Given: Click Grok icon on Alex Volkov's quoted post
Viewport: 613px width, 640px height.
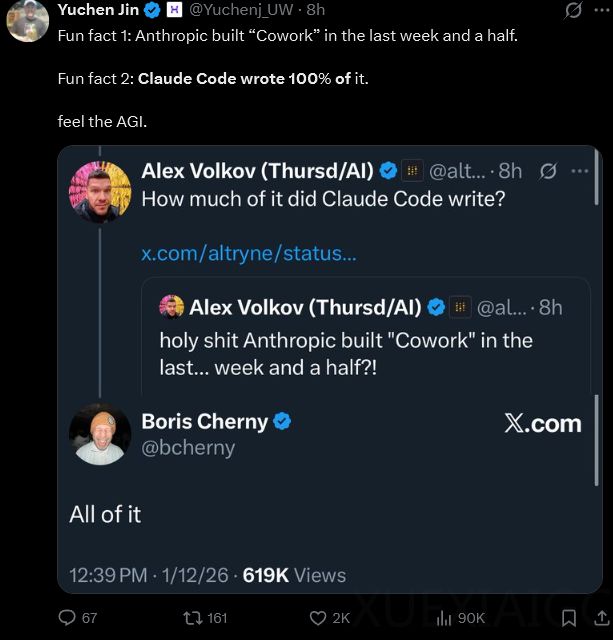Looking at the screenshot, I should pyautogui.click(x=547, y=171).
